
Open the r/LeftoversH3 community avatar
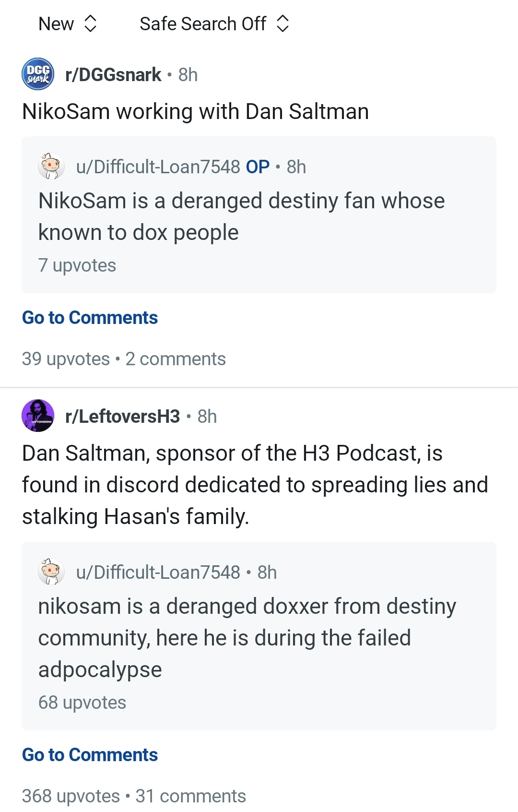coord(38,416)
